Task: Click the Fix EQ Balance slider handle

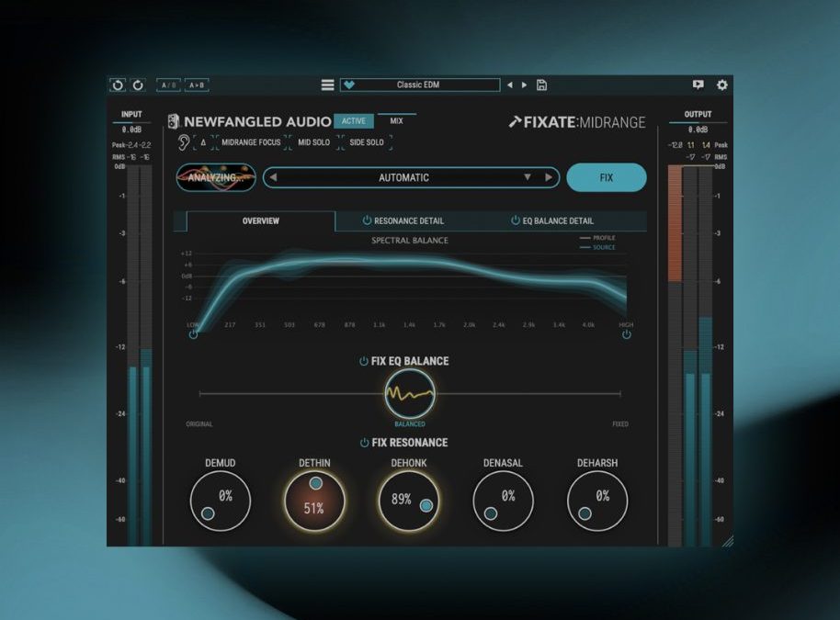Action: (x=410, y=394)
